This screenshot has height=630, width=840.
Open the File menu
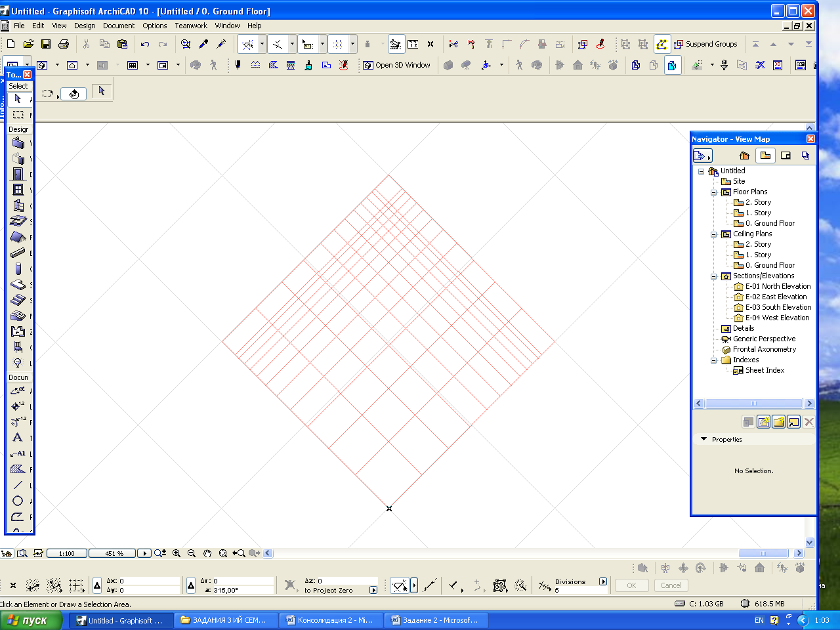pyautogui.click(x=19, y=26)
